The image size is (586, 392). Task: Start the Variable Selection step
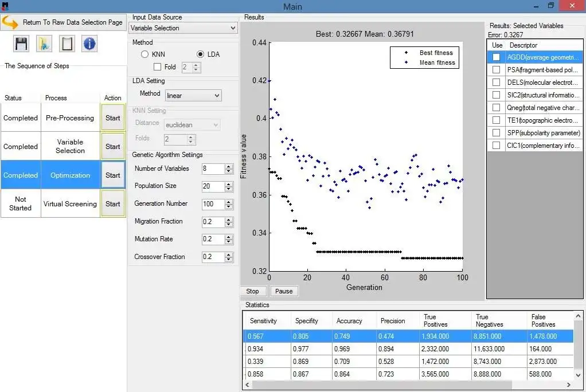[x=113, y=147]
